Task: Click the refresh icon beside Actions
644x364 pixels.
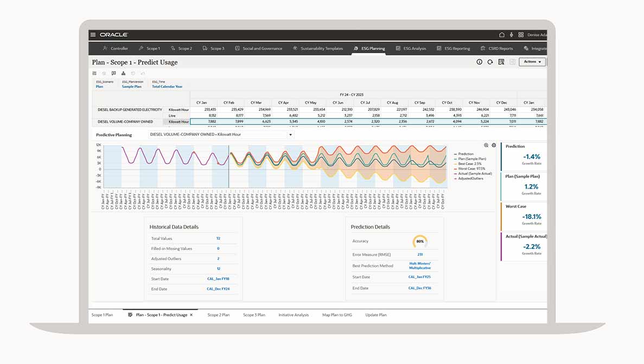Action: 490,62
